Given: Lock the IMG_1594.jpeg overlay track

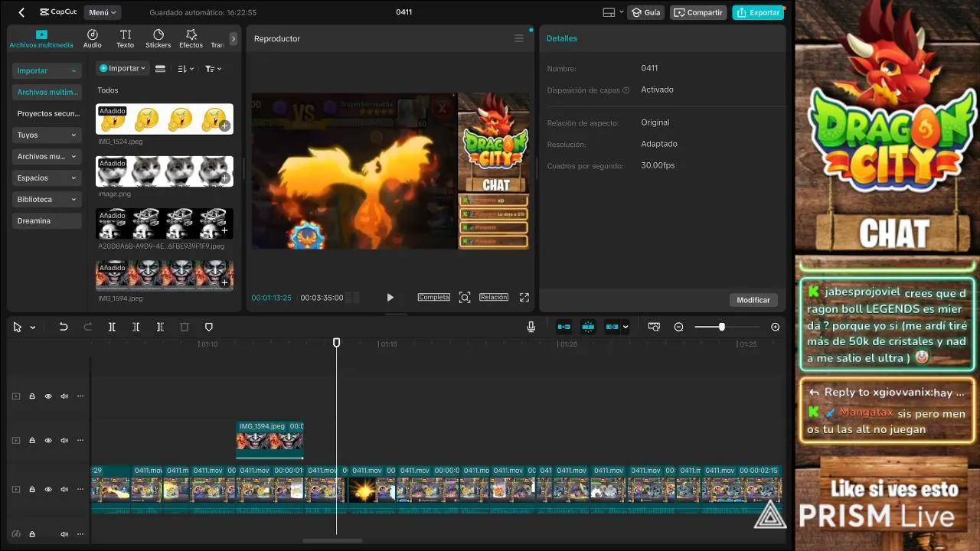Looking at the screenshot, I should tap(32, 441).
